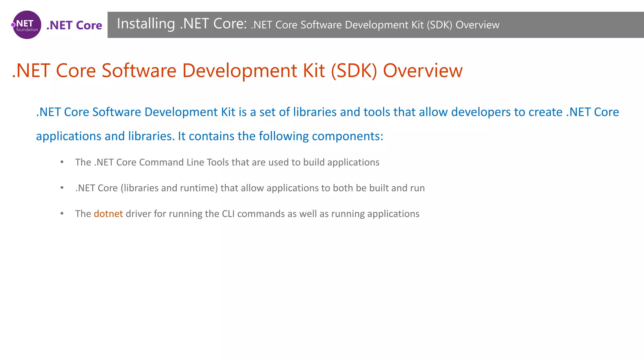644x362 pixels.
Task: Click the purple '.NET Core' brand text
Action: (74, 25)
